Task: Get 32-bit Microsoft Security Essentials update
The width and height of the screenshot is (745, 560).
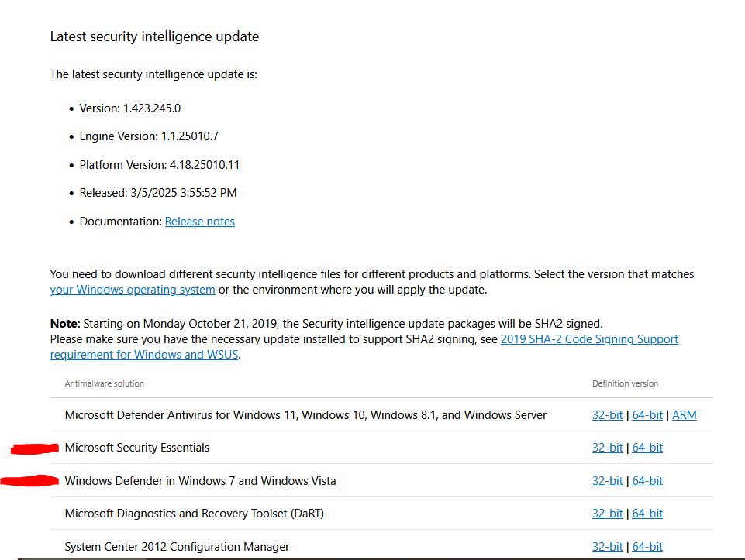Action: tap(607, 448)
